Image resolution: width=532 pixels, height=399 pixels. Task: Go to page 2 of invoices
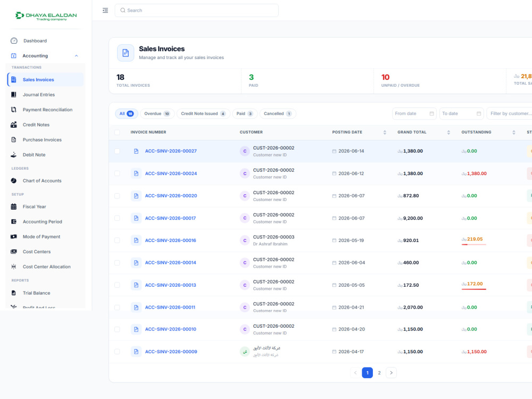pos(379,373)
